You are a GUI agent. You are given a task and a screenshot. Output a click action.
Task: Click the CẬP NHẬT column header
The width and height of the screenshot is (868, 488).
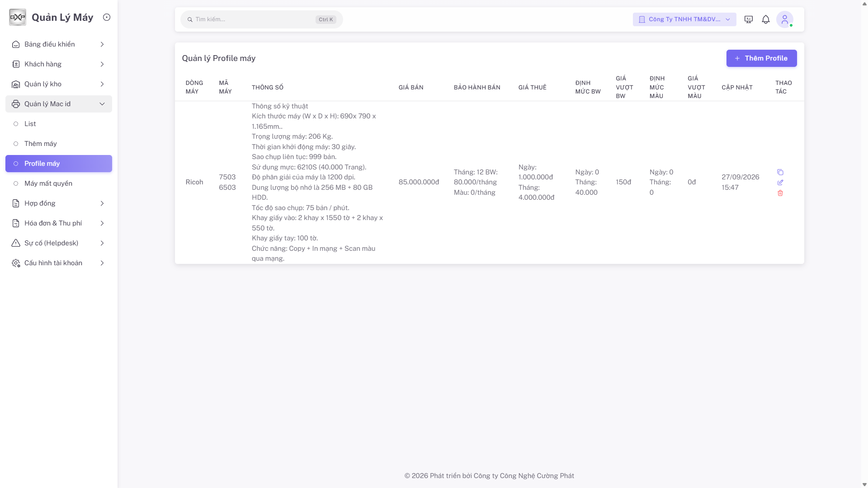(737, 87)
